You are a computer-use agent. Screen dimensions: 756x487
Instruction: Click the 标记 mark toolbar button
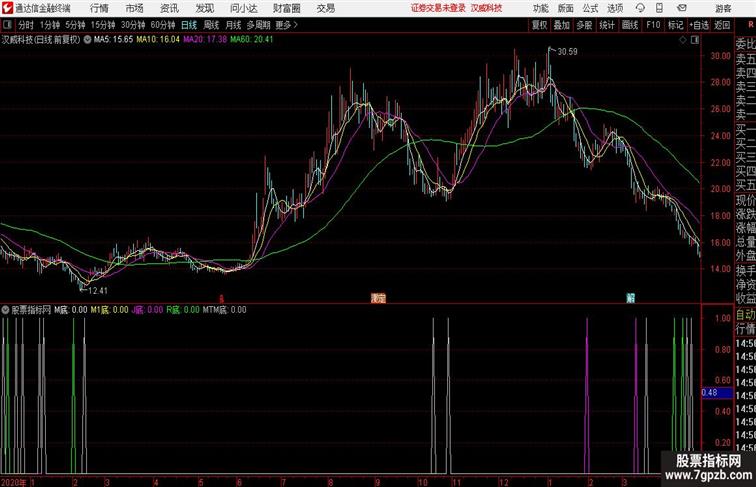point(675,25)
